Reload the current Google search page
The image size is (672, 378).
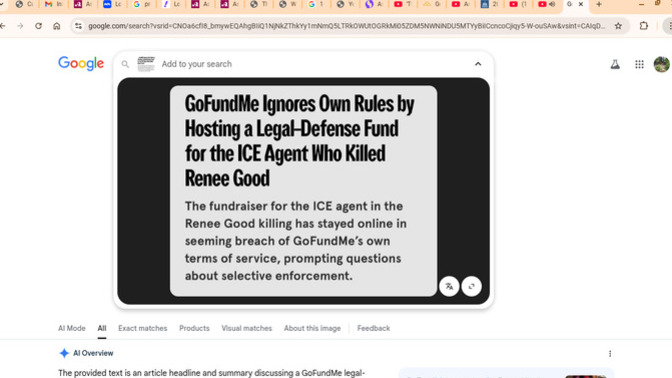coord(39,26)
